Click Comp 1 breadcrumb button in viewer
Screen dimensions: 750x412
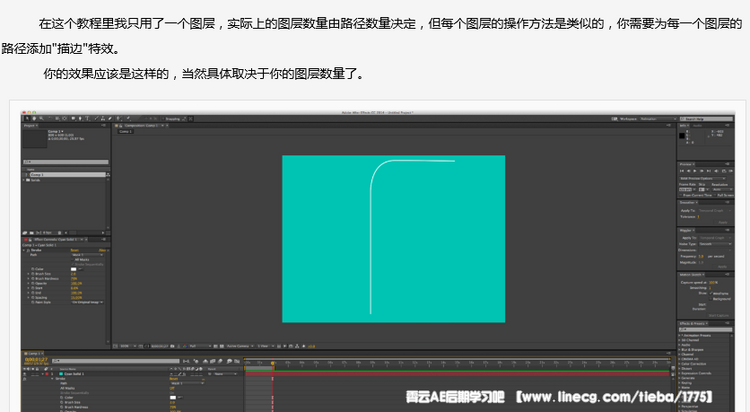[x=125, y=131]
